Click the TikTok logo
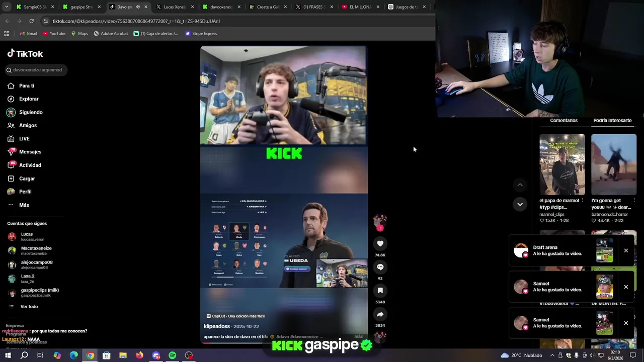 pyautogui.click(x=25, y=54)
